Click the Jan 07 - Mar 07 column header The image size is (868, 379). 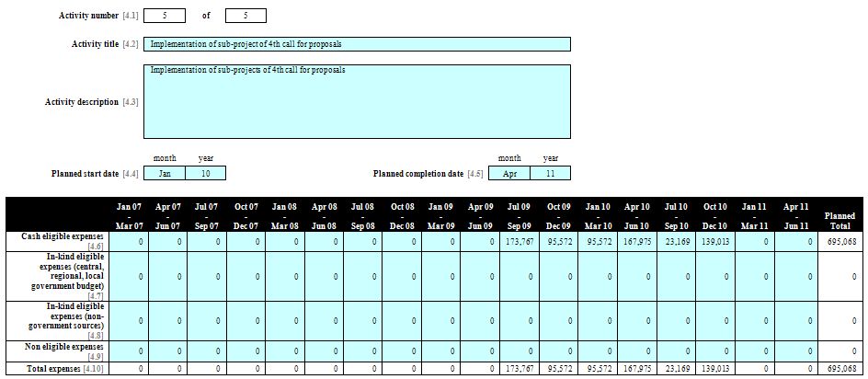coord(130,215)
